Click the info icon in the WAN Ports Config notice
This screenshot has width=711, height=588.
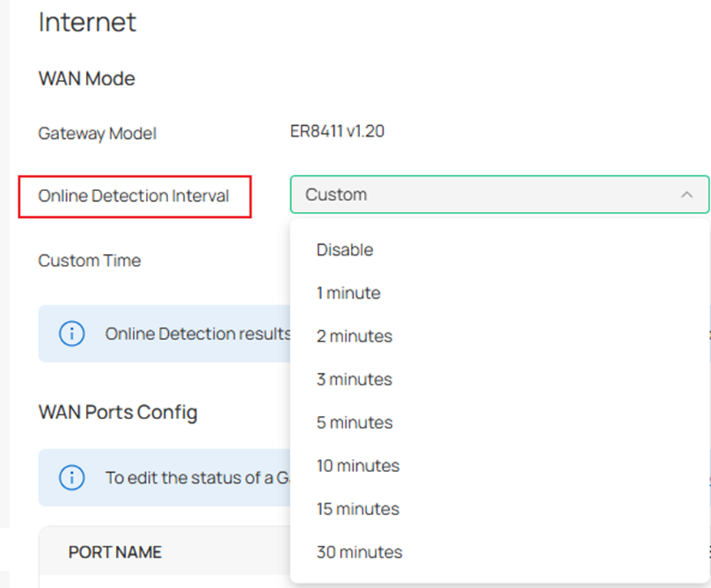click(71, 477)
